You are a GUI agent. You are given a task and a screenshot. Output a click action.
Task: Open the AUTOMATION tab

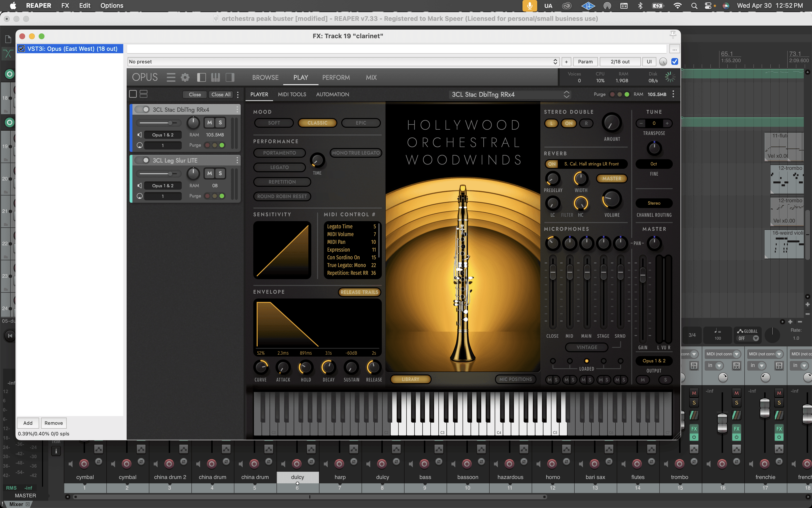point(333,94)
